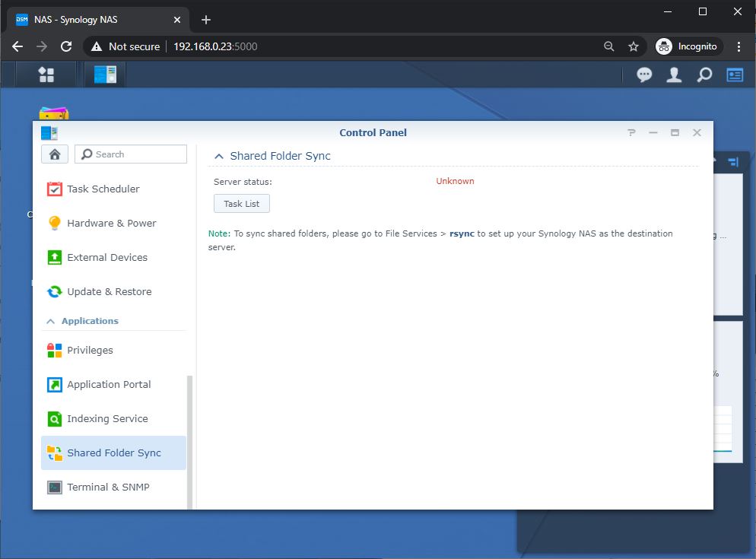Toggle the DSM widgets panel icon
The height and width of the screenshot is (559, 756).
coord(735,75)
